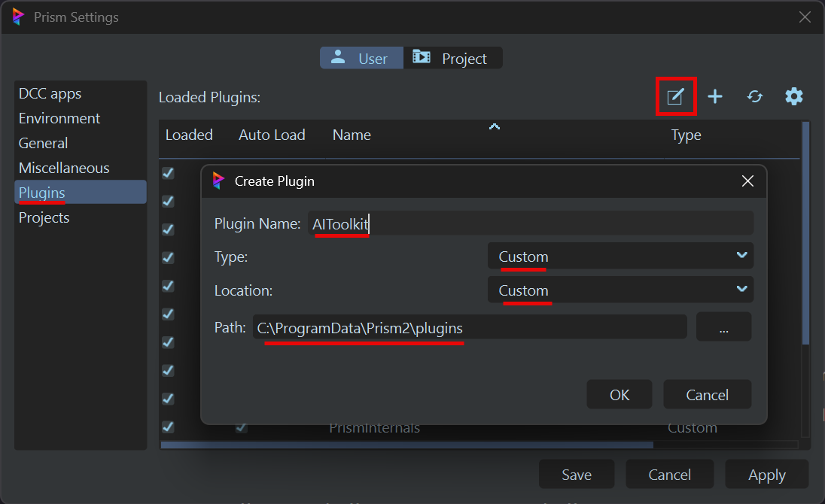This screenshot has width=825, height=504.
Task: Click the Name column header to sort
Action: tap(352, 135)
